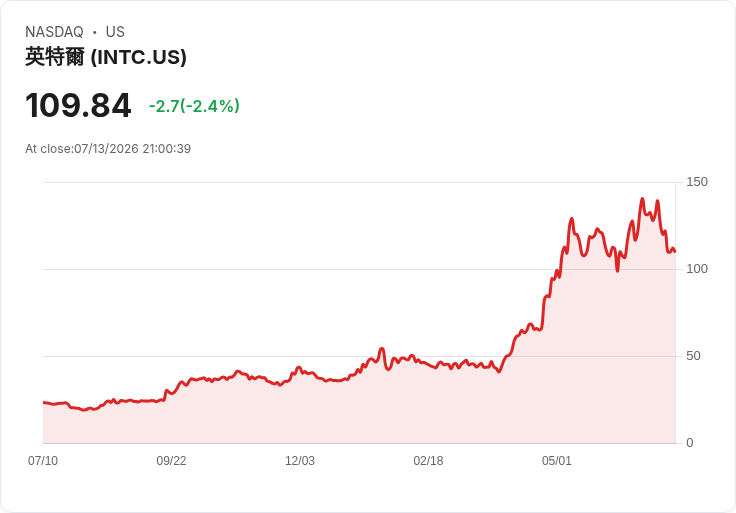Screen dimensions: 736x513
Task: Click the 0 price axis label
Action: 690,443
